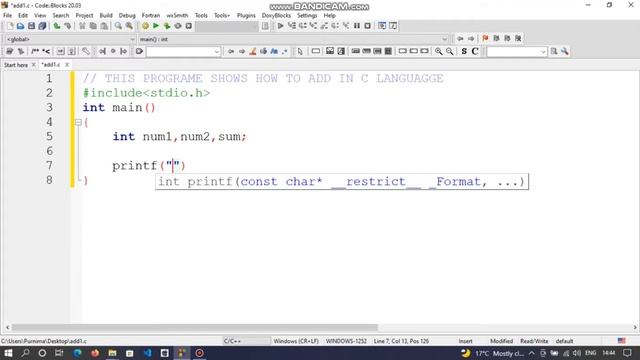The image size is (640, 360).
Task: Build the project with gear icon
Action: tap(145, 26)
